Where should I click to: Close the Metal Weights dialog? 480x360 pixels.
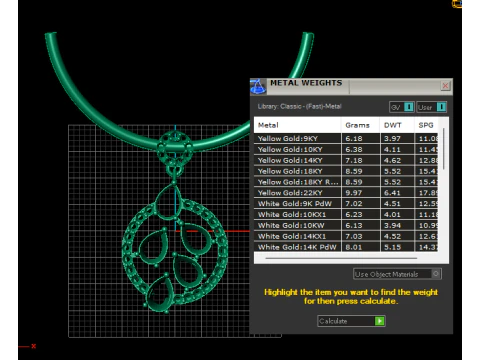pyautogui.click(x=445, y=86)
